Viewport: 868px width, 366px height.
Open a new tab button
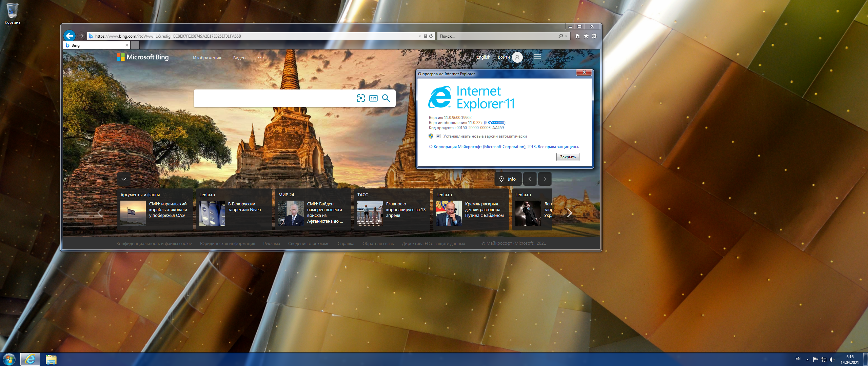(x=135, y=45)
